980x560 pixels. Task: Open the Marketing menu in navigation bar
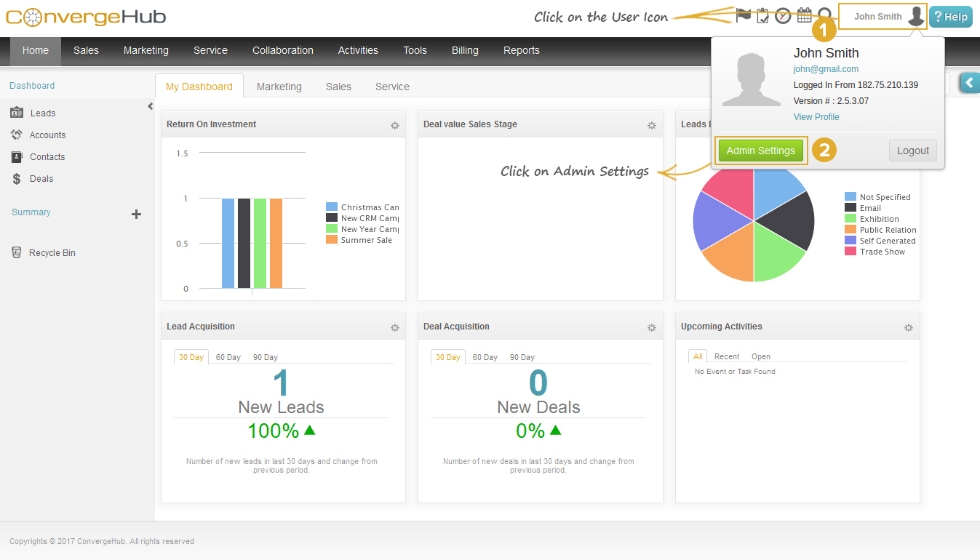point(146,50)
